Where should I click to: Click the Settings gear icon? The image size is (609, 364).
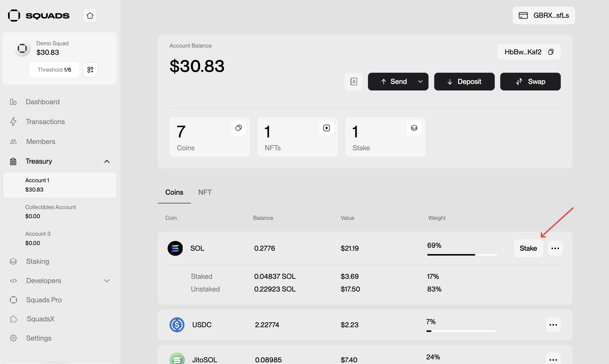click(x=13, y=338)
